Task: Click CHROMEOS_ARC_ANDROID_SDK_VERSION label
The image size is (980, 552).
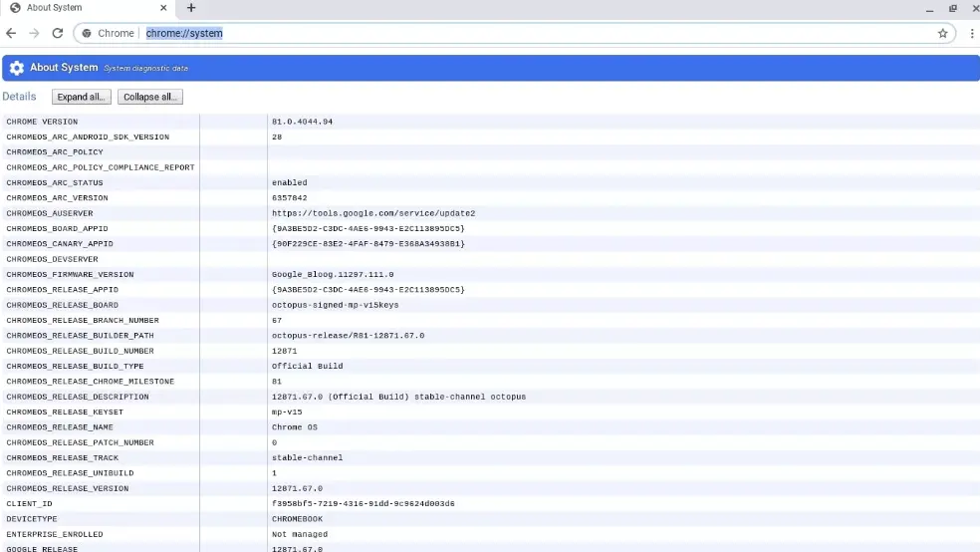Action: (88, 137)
